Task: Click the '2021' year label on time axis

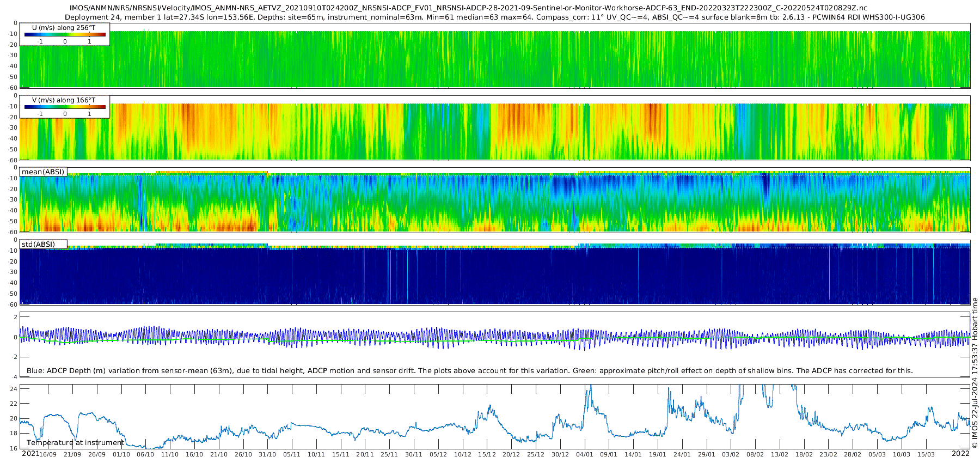Action: (x=30, y=453)
